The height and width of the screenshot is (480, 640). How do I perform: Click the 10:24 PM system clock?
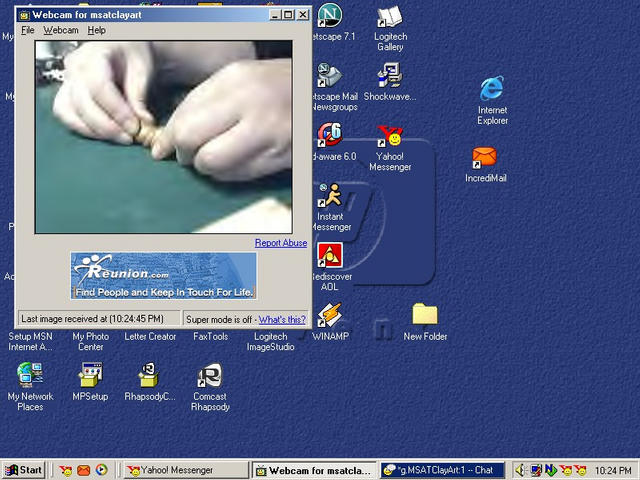(x=613, y=471)
